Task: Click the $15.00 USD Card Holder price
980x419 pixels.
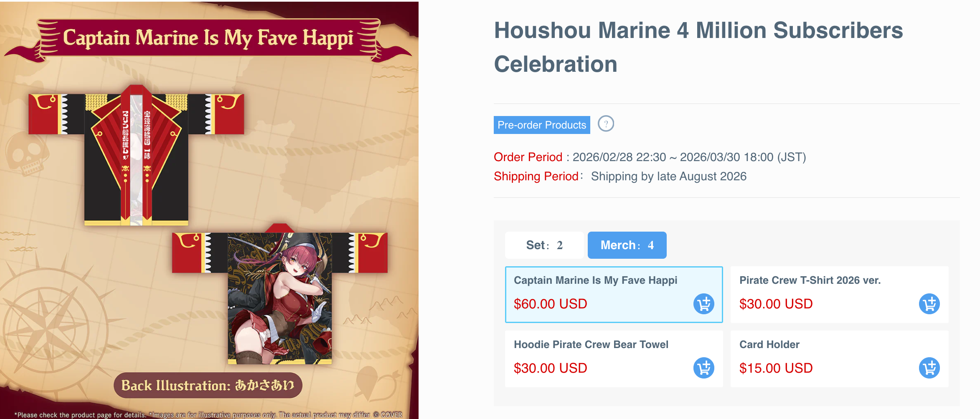Action: coord(776,368)
